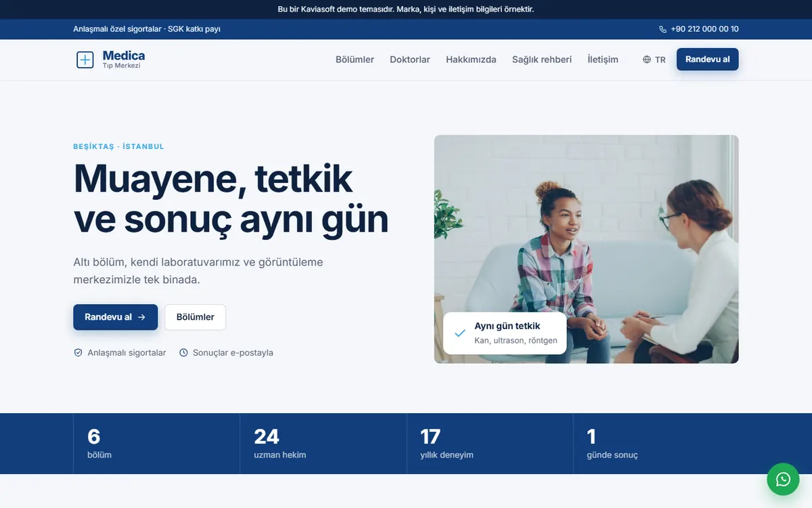The width and height of the screenshot is (812, 508).
Task: Click the '1 günde sonuç' statistic
Action: point(612,444)
